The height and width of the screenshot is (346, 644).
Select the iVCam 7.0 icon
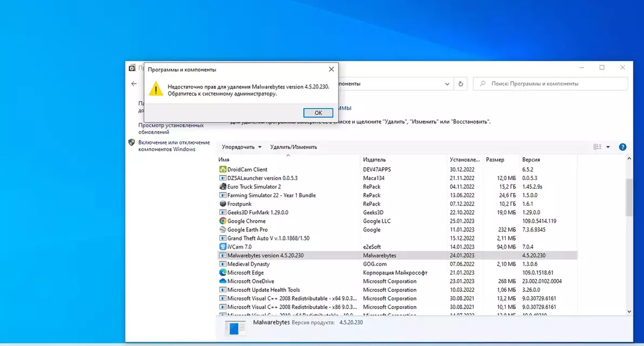tap(223, 247)
